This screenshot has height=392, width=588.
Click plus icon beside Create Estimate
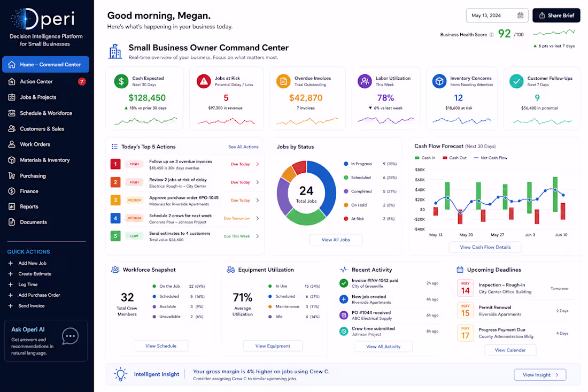pos(11,274)
